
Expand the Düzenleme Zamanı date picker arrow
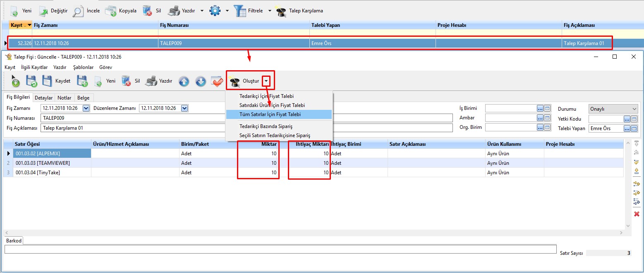pyautogui.click(x=184, y=108)
